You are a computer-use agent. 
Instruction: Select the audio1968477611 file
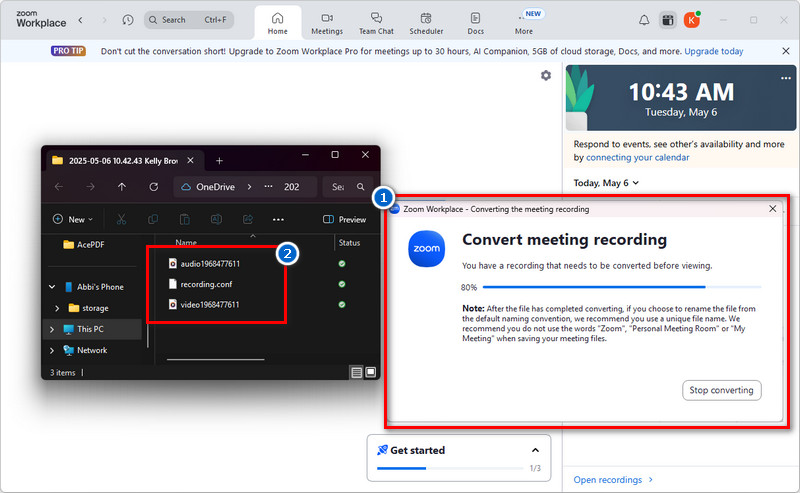click(204, 264)
